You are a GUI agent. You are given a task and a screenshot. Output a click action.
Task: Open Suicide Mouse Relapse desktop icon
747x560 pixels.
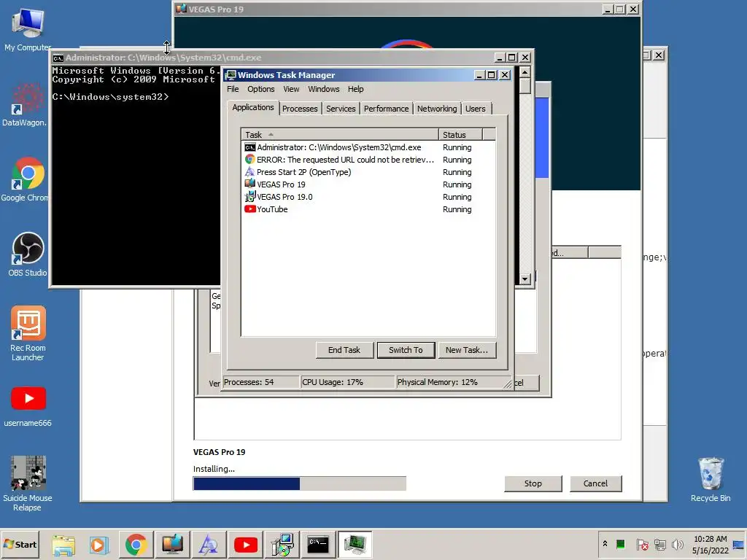pos(28,483)
